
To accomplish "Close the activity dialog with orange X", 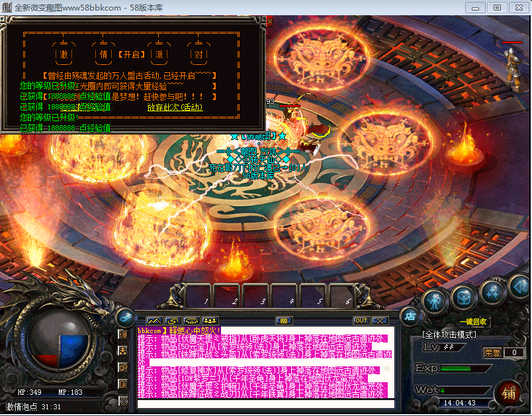I will (270, 21).
